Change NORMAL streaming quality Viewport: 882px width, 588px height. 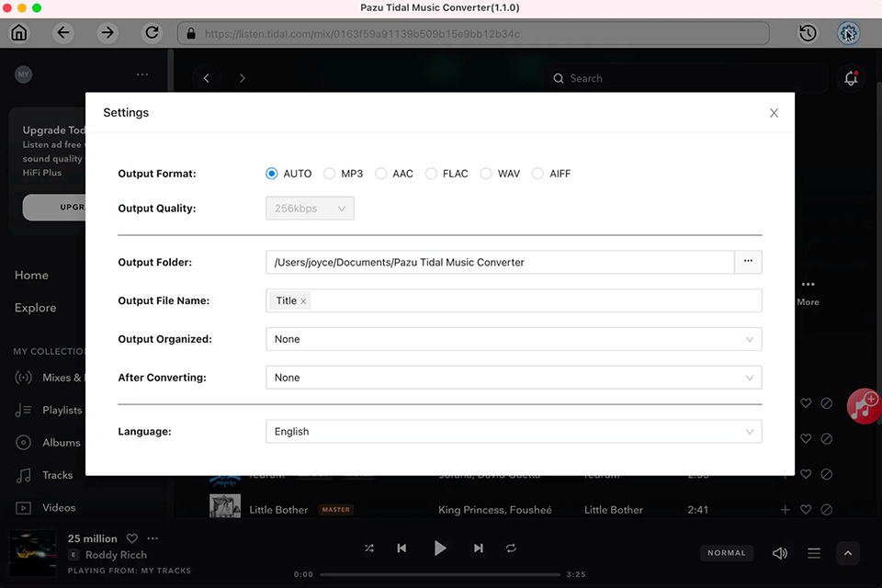coord(726,553)
